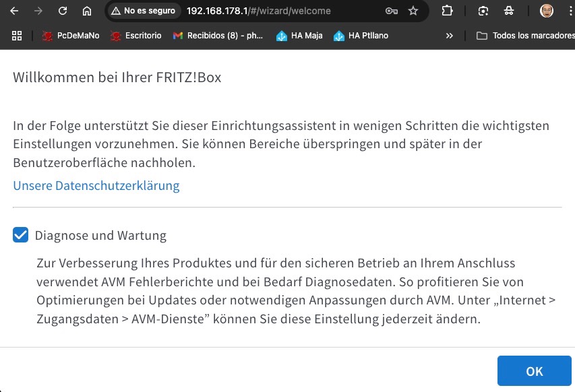
Task: Open the extensions puzzle icon
Action: (x=447, y=11)
